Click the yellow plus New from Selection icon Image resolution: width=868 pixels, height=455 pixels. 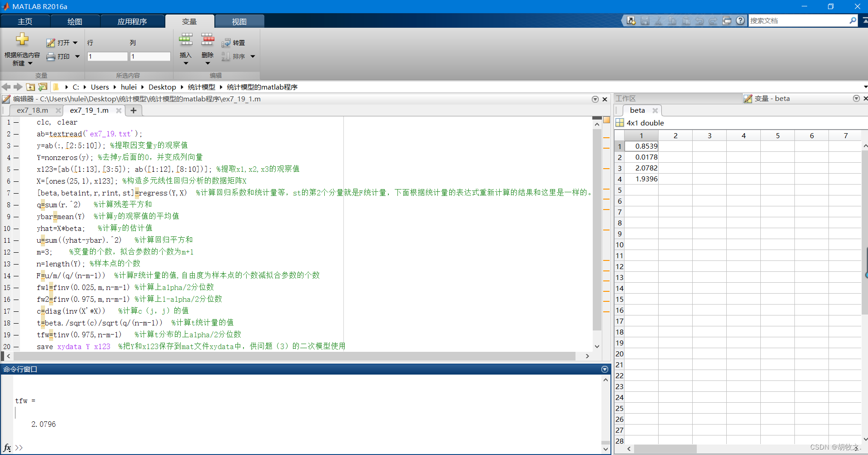(x=22, y=40)
